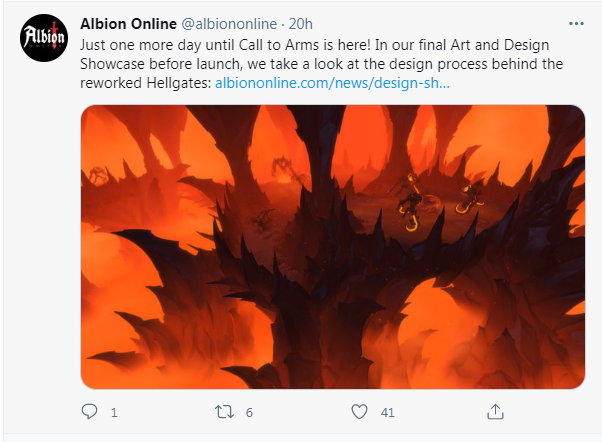Image resolution: width=602 pixels, height=442 pixels.
Task: Open the Albion Online display name
Action: click(x=128, y=24)
